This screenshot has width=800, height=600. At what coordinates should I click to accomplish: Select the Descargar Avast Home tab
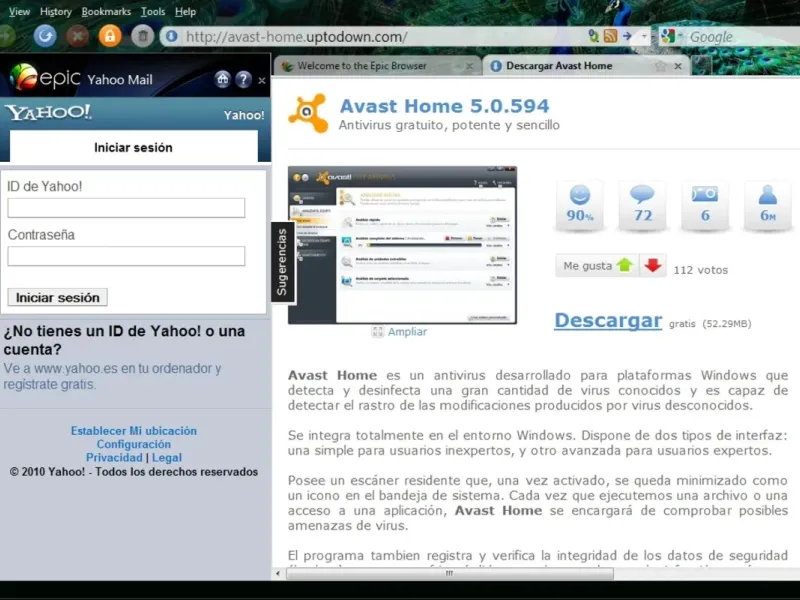click(586, 66)
